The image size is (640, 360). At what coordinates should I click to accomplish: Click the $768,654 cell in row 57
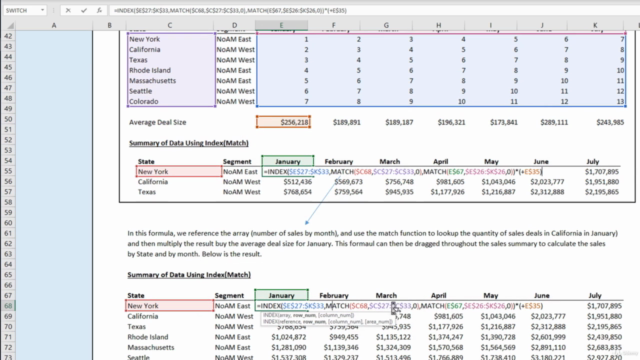click(298, 192)
